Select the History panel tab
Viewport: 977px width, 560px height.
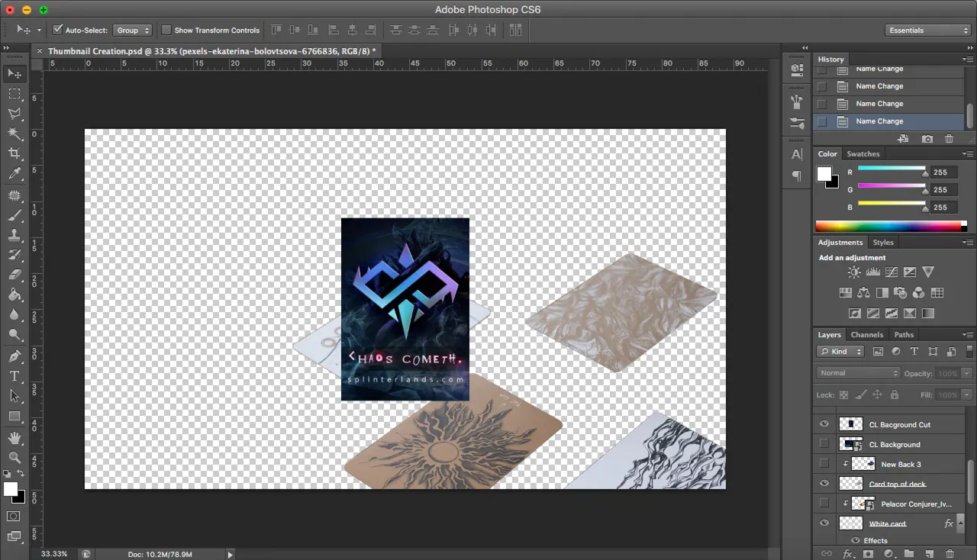click(830, 59)
